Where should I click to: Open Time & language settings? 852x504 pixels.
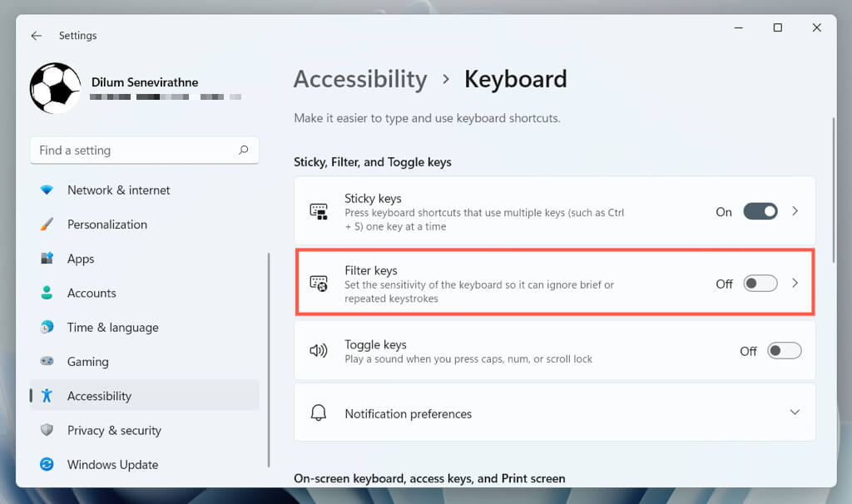112,328
